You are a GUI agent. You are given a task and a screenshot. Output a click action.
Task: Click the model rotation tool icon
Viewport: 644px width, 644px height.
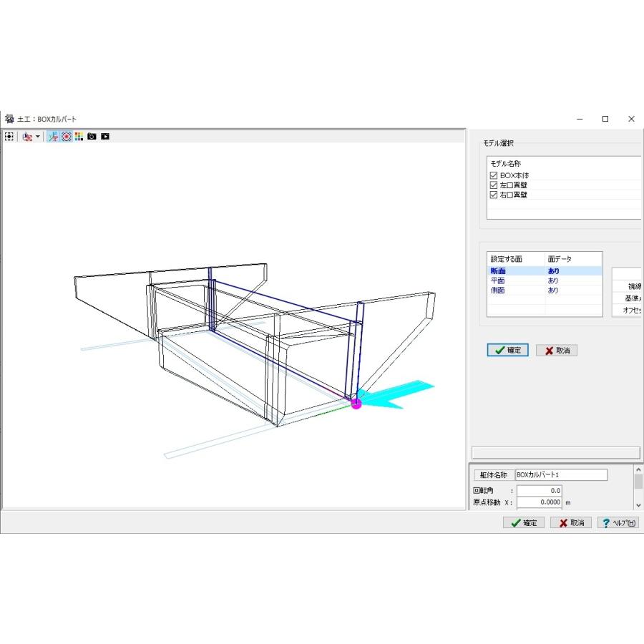point(27,136)
